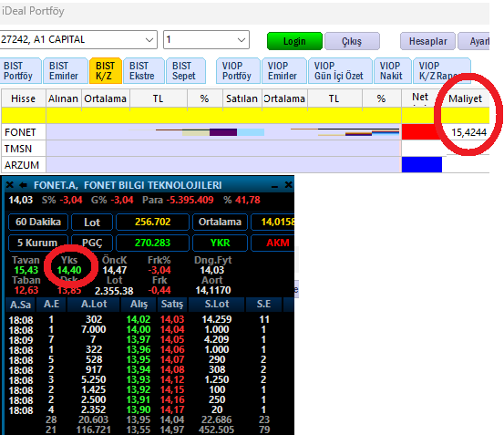Select the FONET row in the table

245,132
